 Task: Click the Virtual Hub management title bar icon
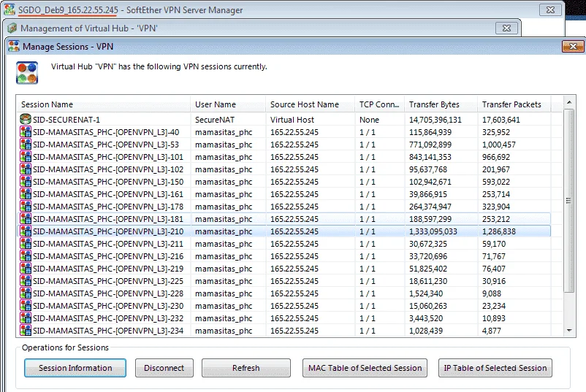(12, 28)
